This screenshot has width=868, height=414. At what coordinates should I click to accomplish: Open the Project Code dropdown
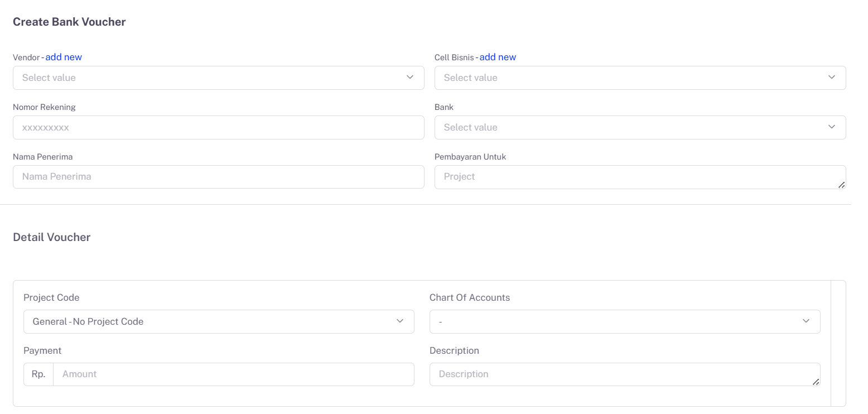coord(219,321)
